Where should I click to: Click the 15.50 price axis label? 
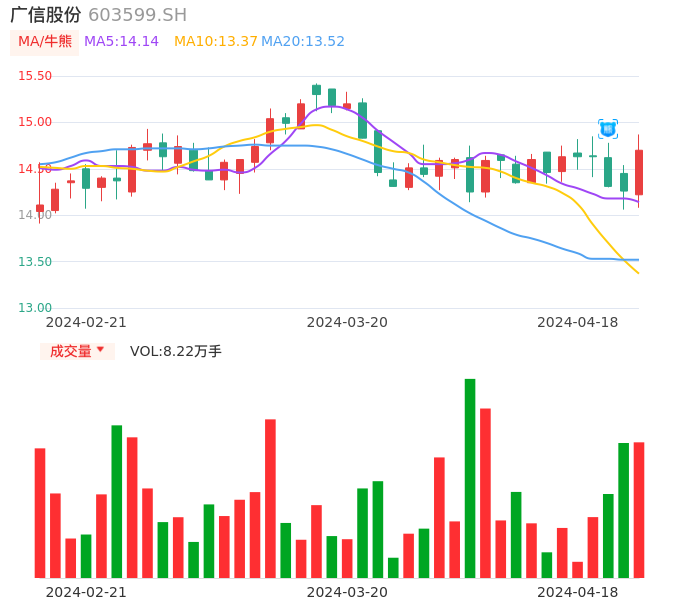coord(35,76)
